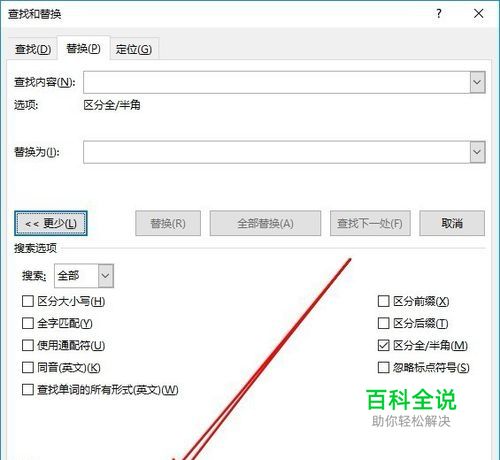
Task: Click the 查找下一处(F) button
Action: coord(370,223)
